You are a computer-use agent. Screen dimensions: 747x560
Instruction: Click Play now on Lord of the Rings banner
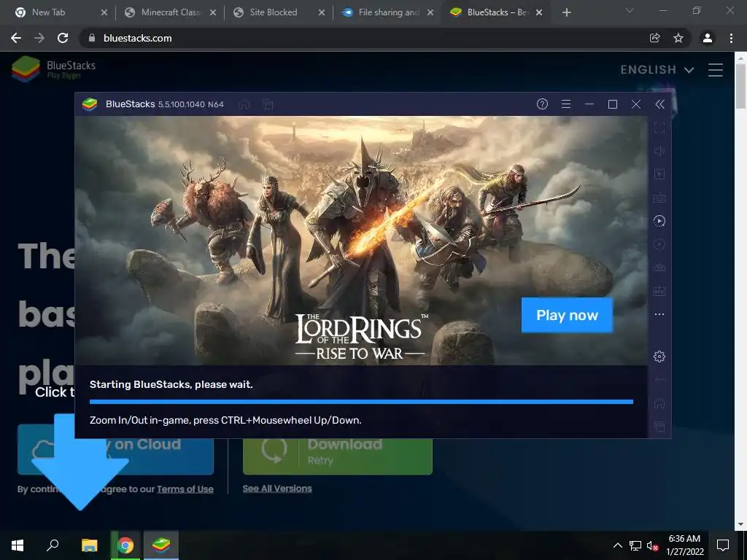567,315
